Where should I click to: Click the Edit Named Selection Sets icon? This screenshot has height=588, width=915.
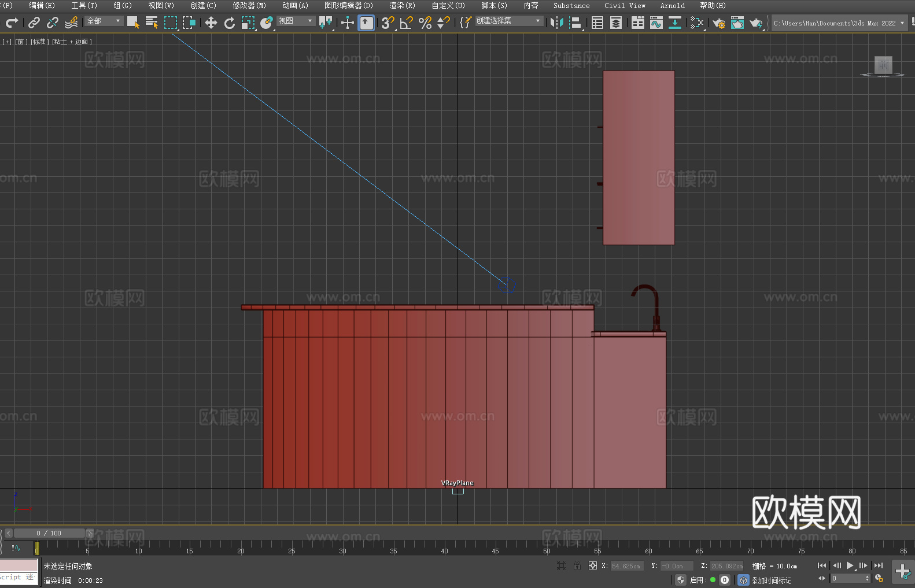click(x=466, y=23)
